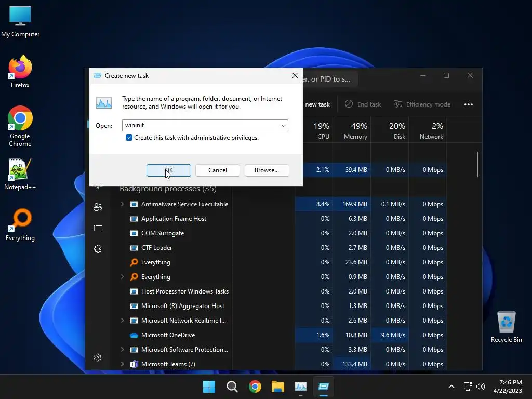Image resolution: width=532 pixels, height=399 pixels.
Task: Click the OneDrive cloud icon in process list
Action: click(x=134, y=335)
